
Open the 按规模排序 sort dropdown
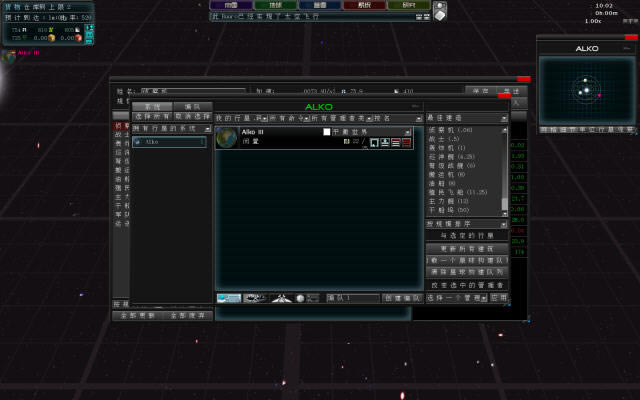(x=504, y=224)
